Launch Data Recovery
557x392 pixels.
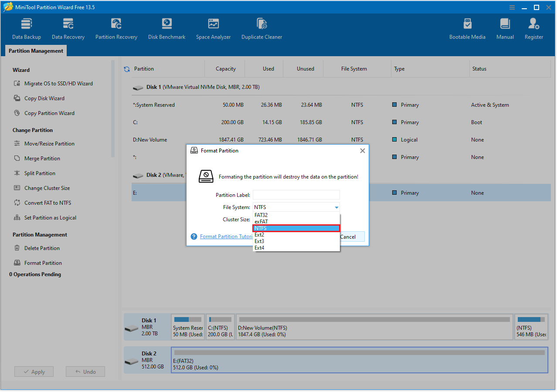(x=68, y=28)
